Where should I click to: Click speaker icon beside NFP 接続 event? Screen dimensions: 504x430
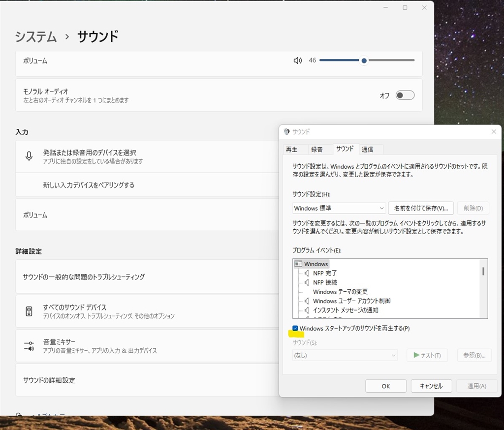307,282
